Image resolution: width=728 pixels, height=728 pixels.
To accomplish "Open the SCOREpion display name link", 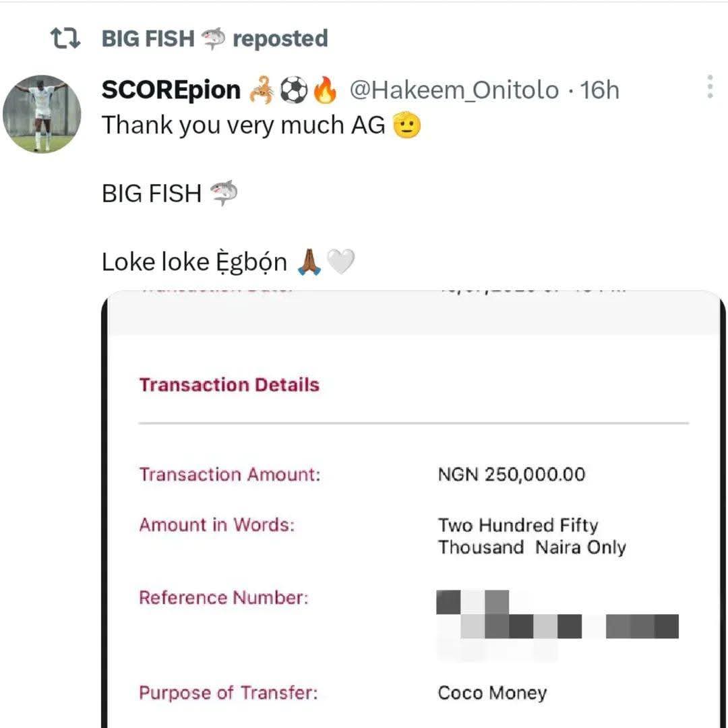I will pos(171,90).
